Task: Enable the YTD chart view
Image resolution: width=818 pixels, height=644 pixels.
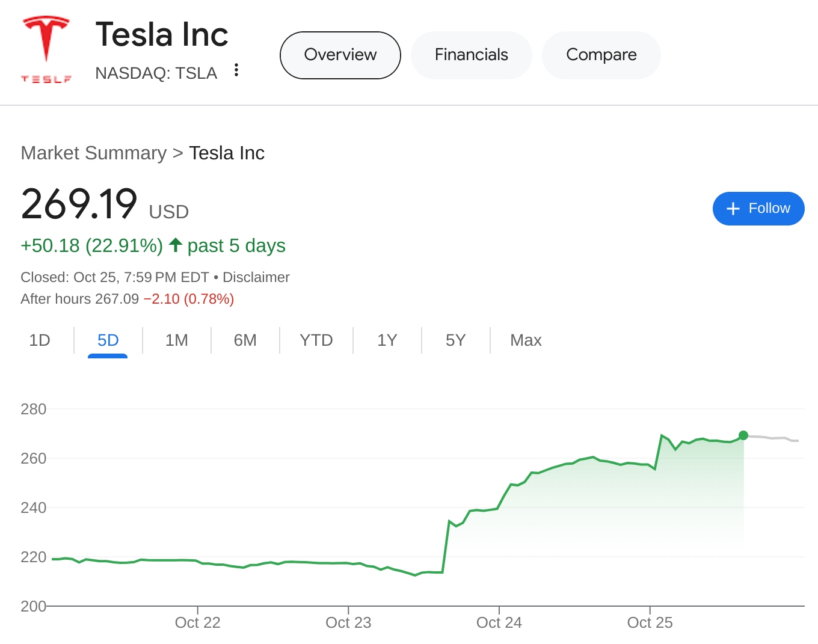Action: pos(316,340)
